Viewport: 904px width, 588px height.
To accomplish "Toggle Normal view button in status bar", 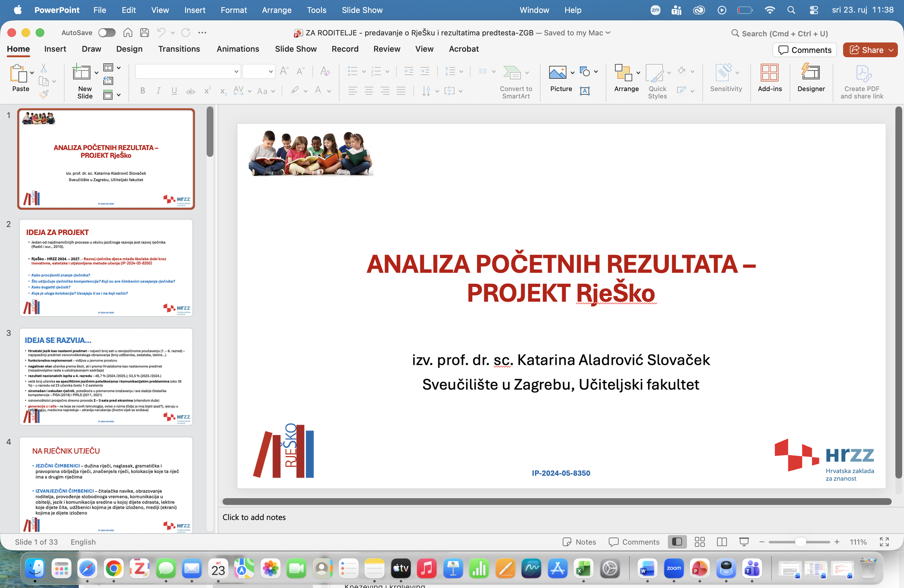I will pyautogui.click(x=677, y=542).
